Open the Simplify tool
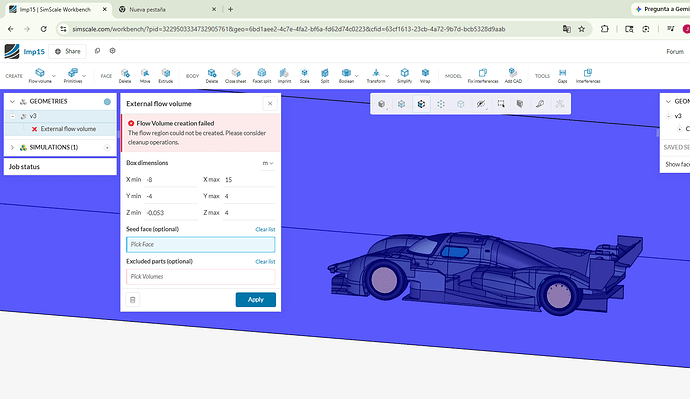The image size is (690, 399). point(404,75)
